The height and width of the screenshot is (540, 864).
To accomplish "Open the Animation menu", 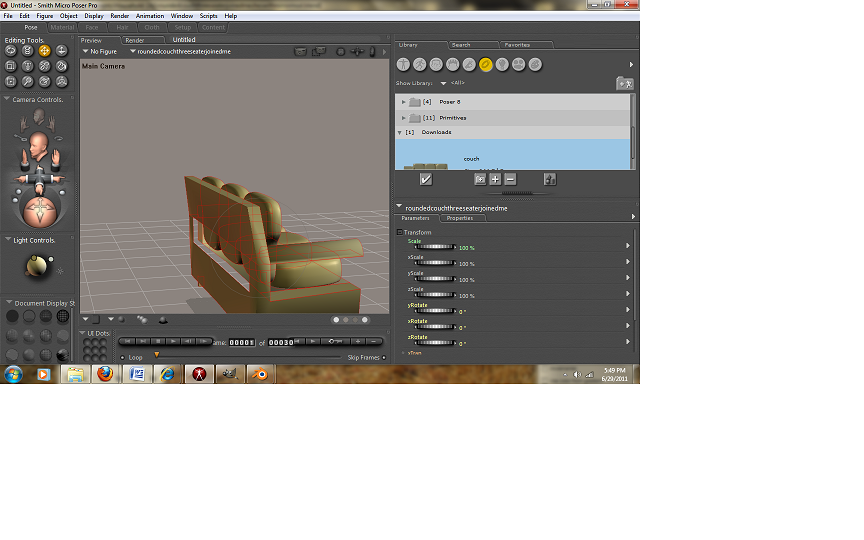I will click(x=149, y=16).
